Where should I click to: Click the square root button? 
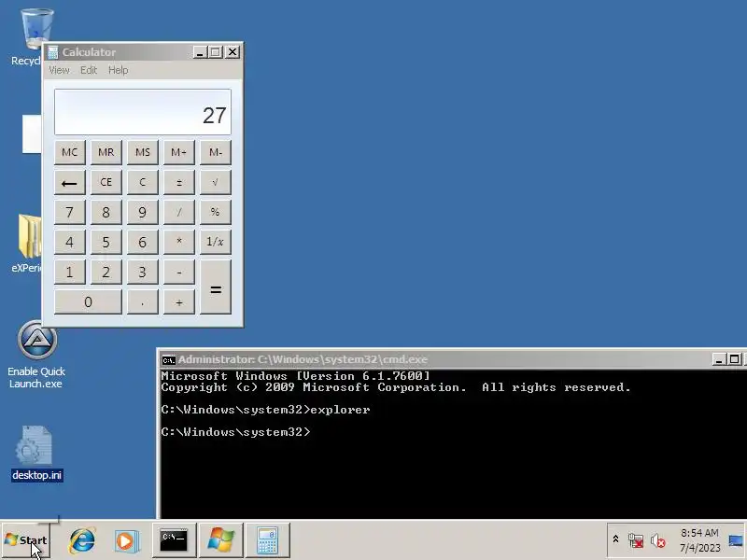point(216,182)
